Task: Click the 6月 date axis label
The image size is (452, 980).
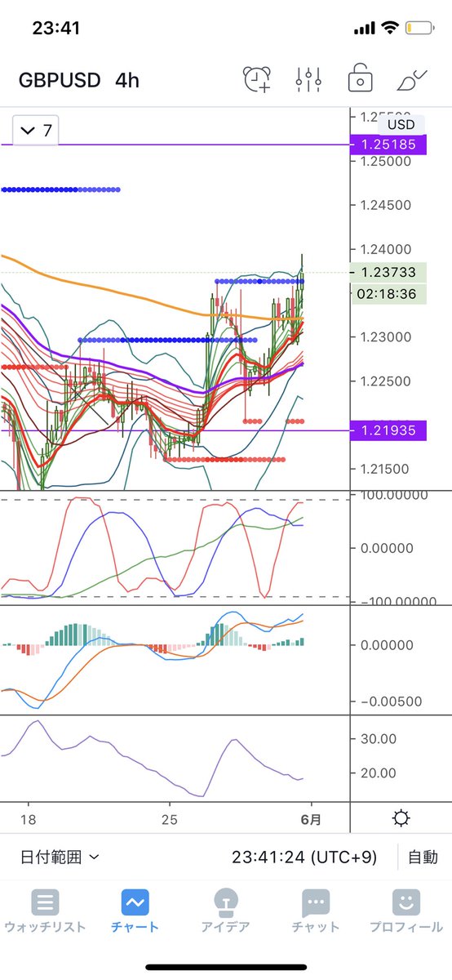Action: [x=310, y=819]
